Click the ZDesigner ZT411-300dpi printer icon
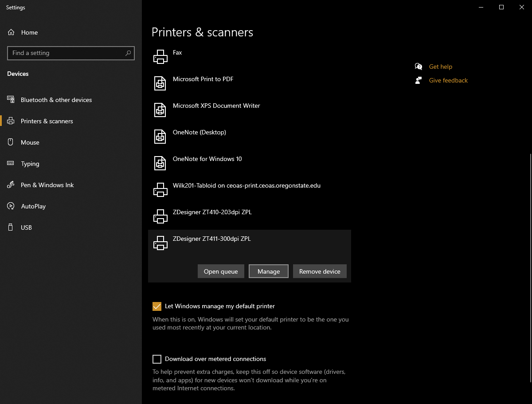 point(160,243)
